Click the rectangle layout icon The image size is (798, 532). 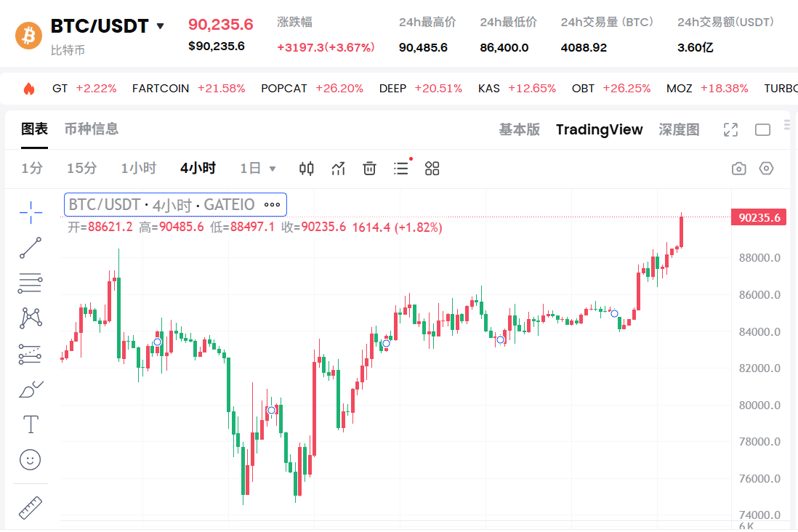pos(762,130)
